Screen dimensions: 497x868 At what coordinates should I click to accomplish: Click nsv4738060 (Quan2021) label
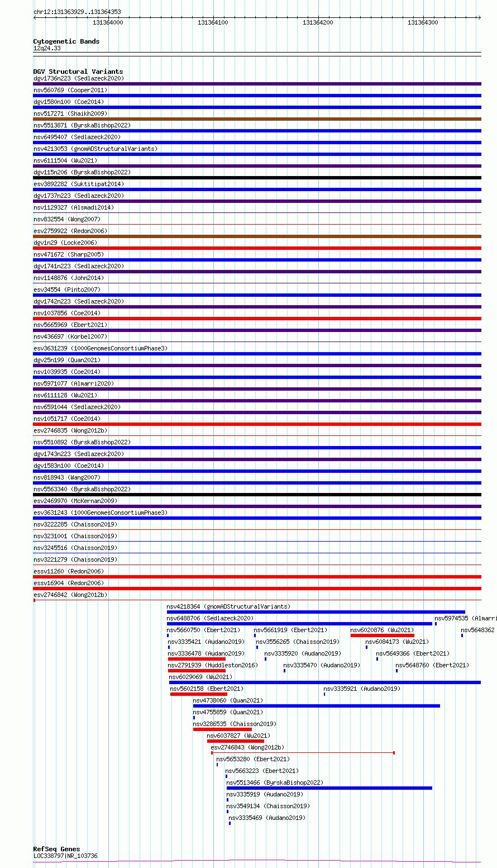[228, 700]
